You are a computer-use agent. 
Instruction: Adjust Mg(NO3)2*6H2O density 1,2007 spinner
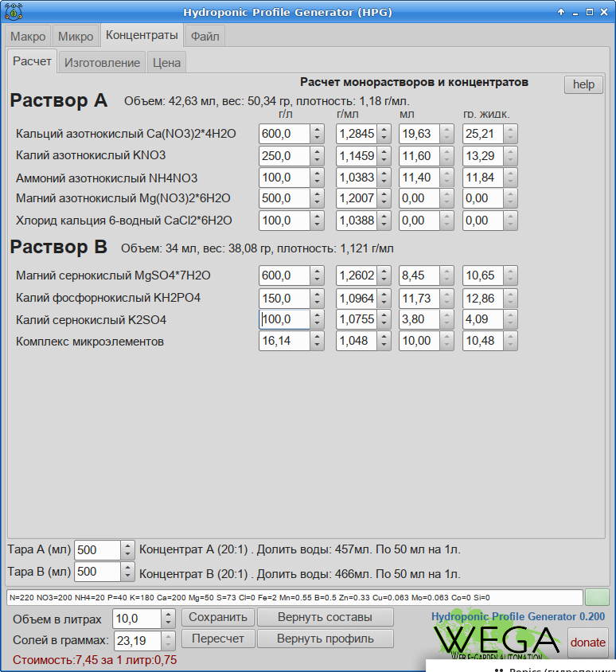tap(384, 198)
